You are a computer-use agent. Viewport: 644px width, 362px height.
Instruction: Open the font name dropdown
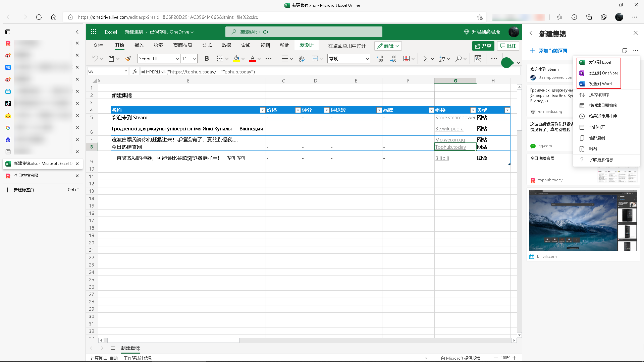177,59
